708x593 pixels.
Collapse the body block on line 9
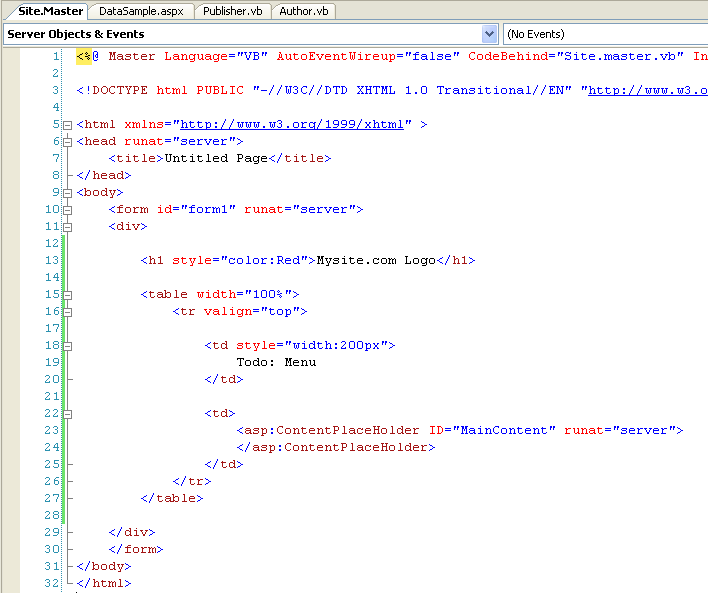pos(68,193)
